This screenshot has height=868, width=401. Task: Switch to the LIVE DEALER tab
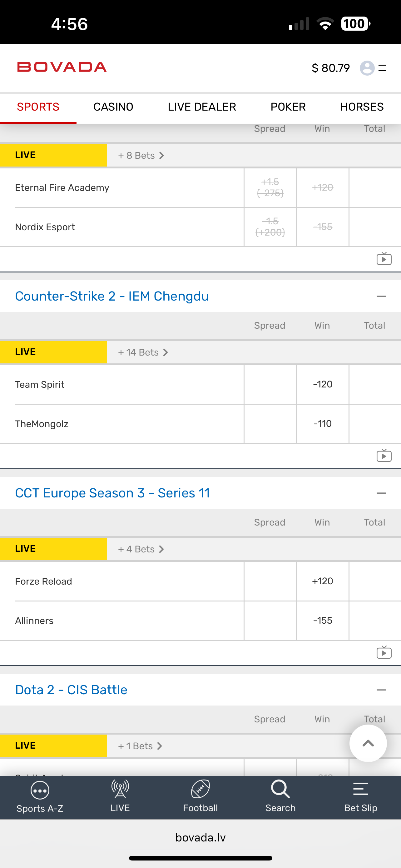coord(202,107)
